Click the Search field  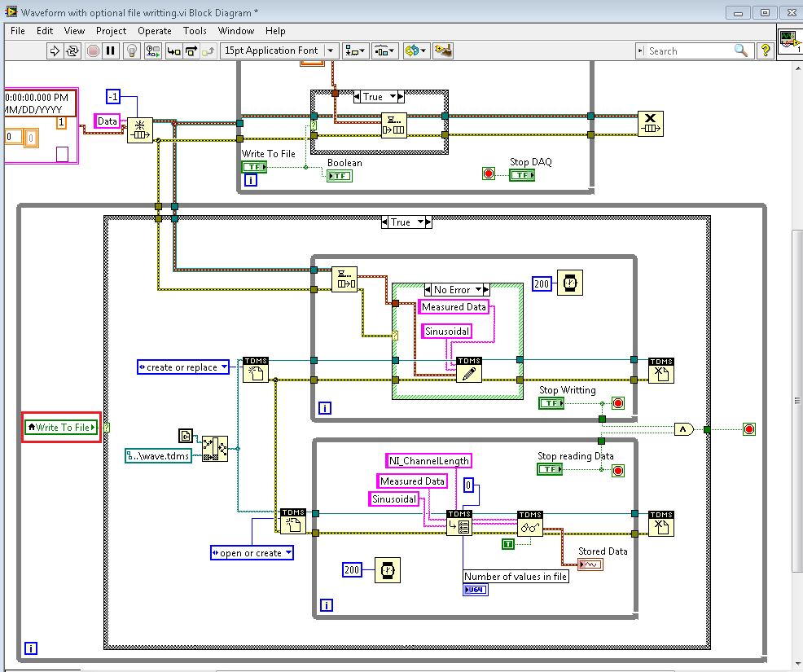(x=689, y=51)
